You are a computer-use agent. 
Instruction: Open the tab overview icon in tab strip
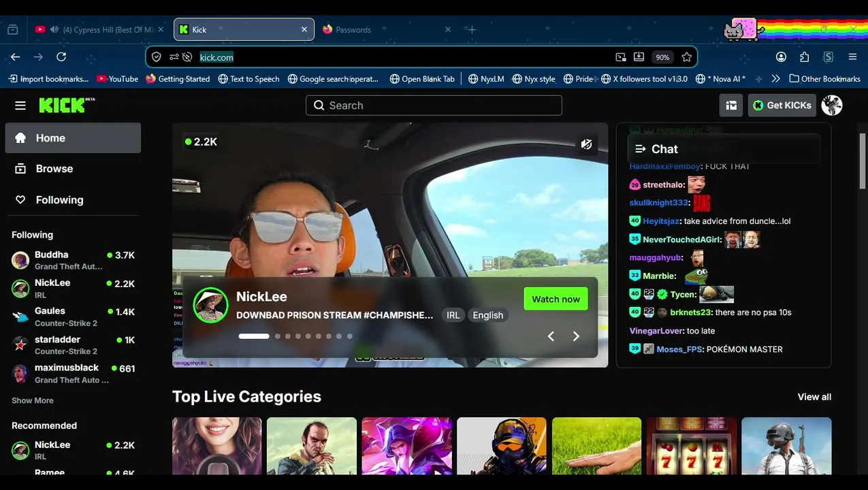tap(12, 30)
